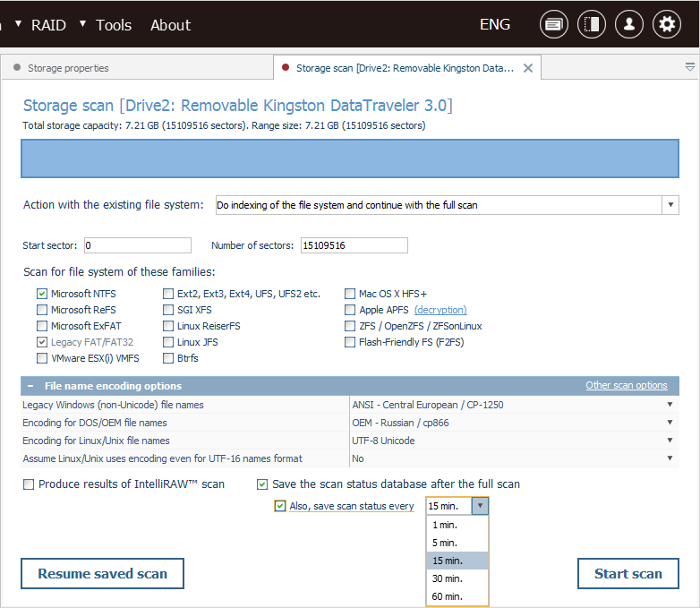700x608 pixels.
Task: Click the blue storage range bar
Action: pyautogui.click(x=350, y=158)
